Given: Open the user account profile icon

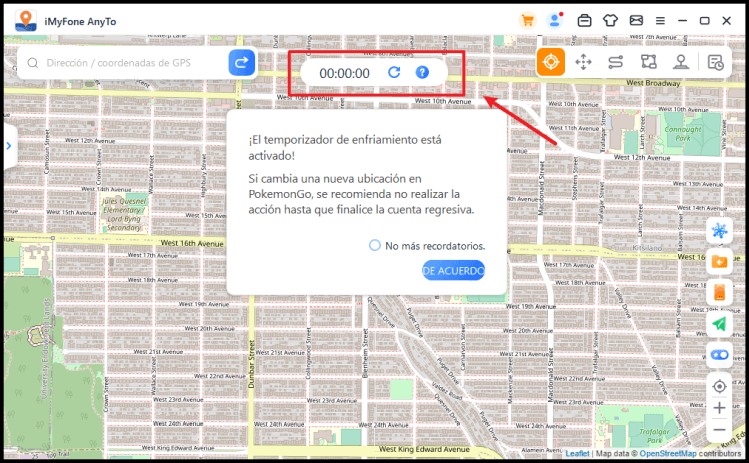Looking at the screenshot, I should click(x=555, y=21).
